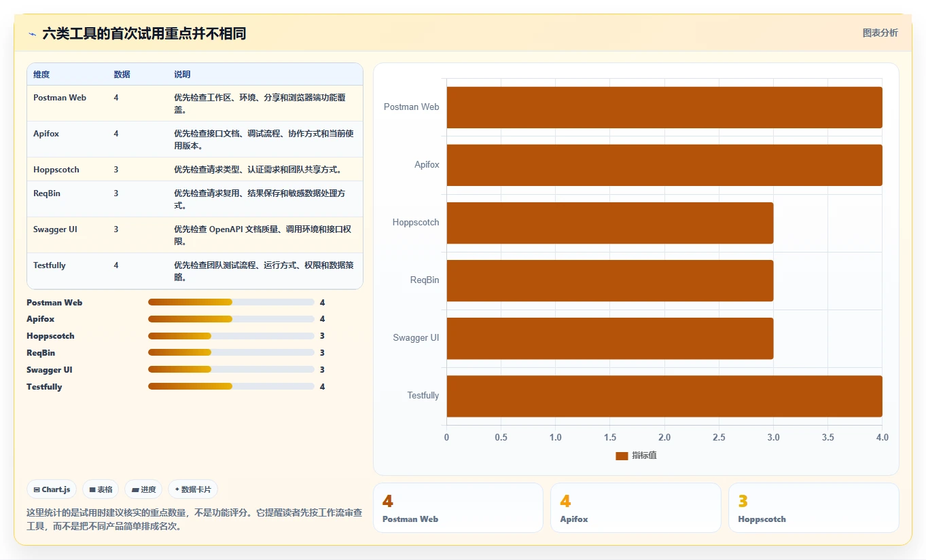This screenshot has width=926, height=560.
Task: Click the 2.5 x-axis tick label
Action: (719, 438)
